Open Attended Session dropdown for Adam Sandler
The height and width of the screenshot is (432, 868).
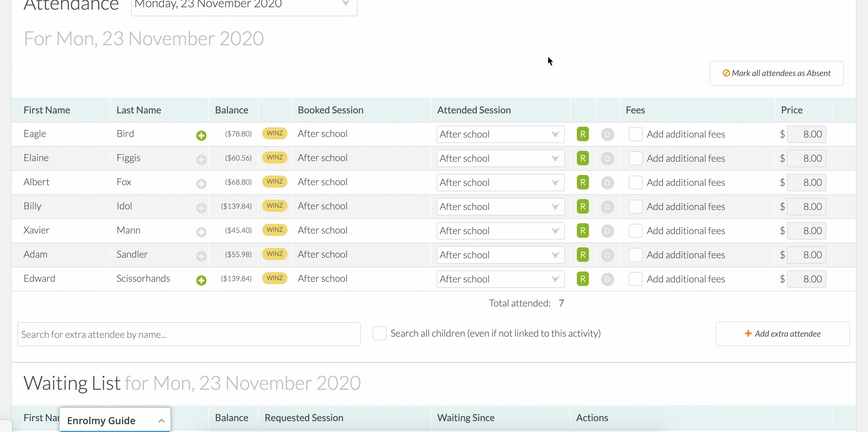point(500,255)
